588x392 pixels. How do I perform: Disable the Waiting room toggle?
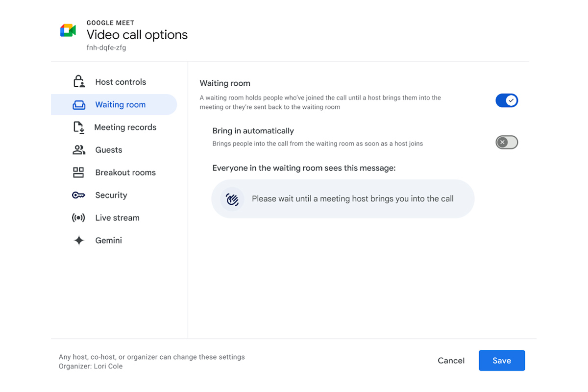pos(507,100)
